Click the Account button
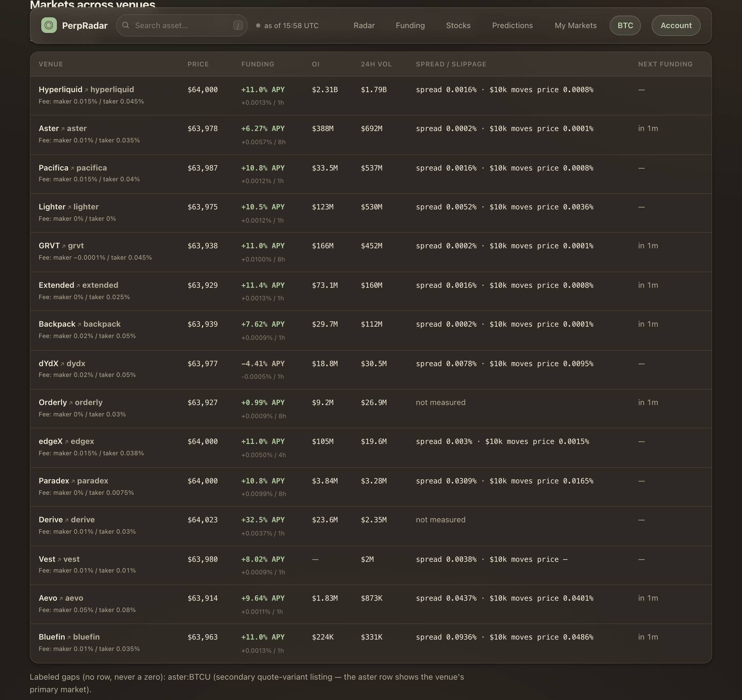Viewport: 742px width, 700px height. 676,26
